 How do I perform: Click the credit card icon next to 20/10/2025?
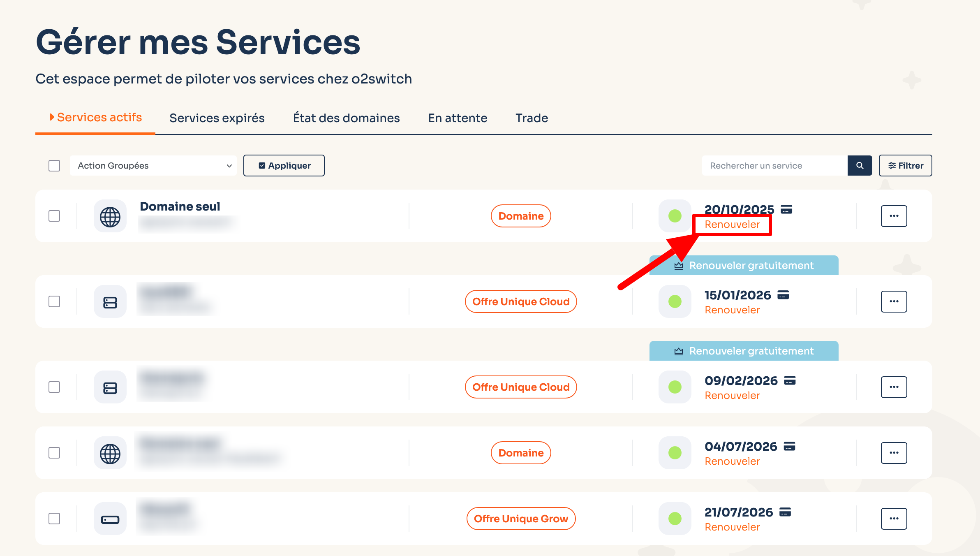pyautogui.click(x=786, y=209)
